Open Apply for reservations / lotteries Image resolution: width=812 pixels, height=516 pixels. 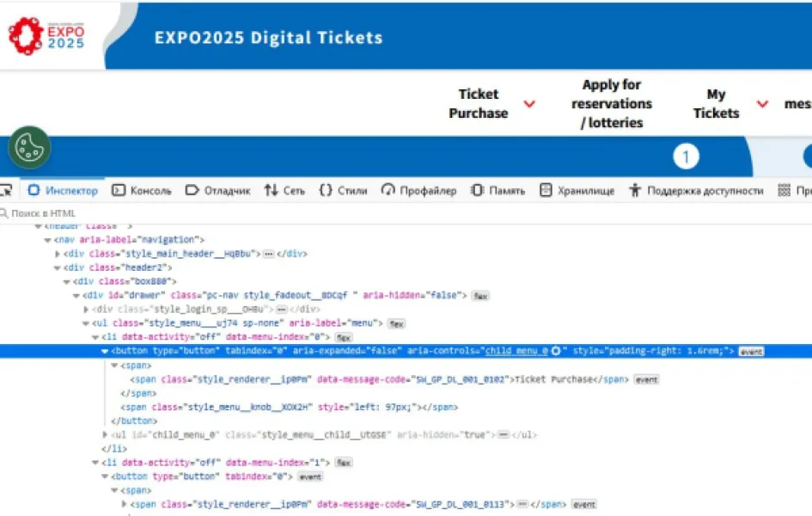tap(612, 103)
